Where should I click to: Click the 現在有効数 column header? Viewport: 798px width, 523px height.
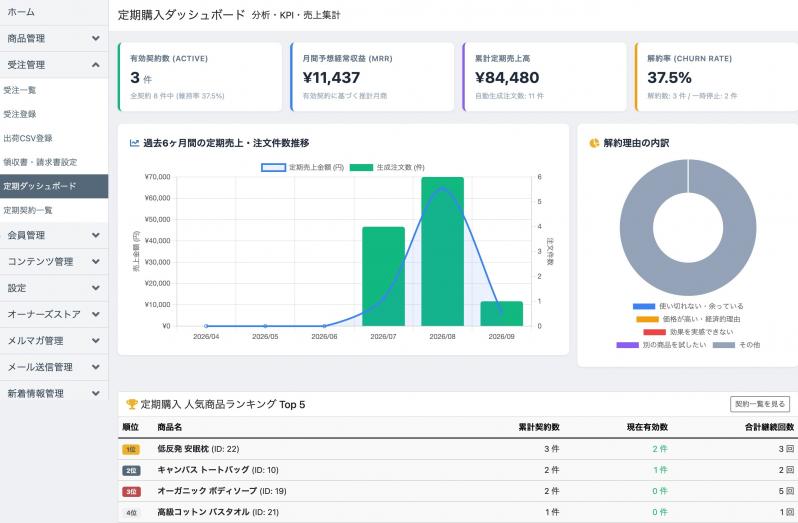pos(647,427)
